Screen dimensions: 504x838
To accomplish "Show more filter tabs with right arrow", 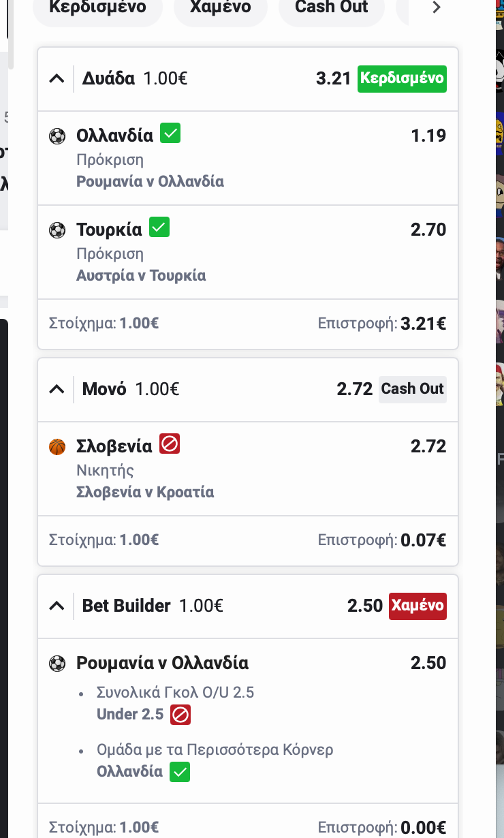I will point(437,8).
